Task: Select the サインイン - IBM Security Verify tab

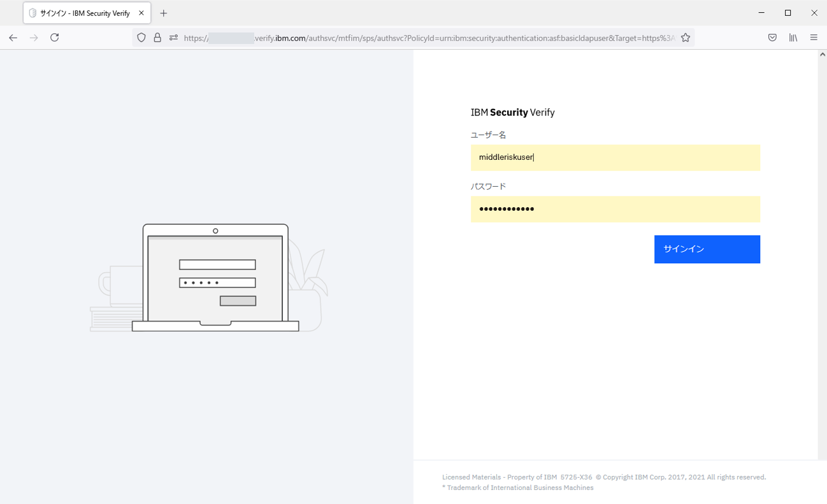Action: [x=87, y=13]
